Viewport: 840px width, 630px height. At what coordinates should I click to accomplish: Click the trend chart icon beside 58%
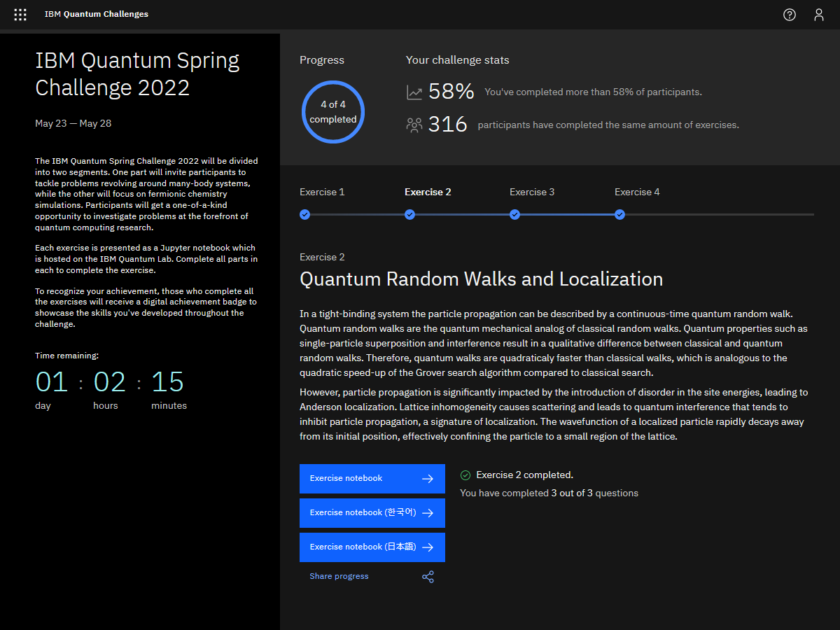click(x=414, y=92)
